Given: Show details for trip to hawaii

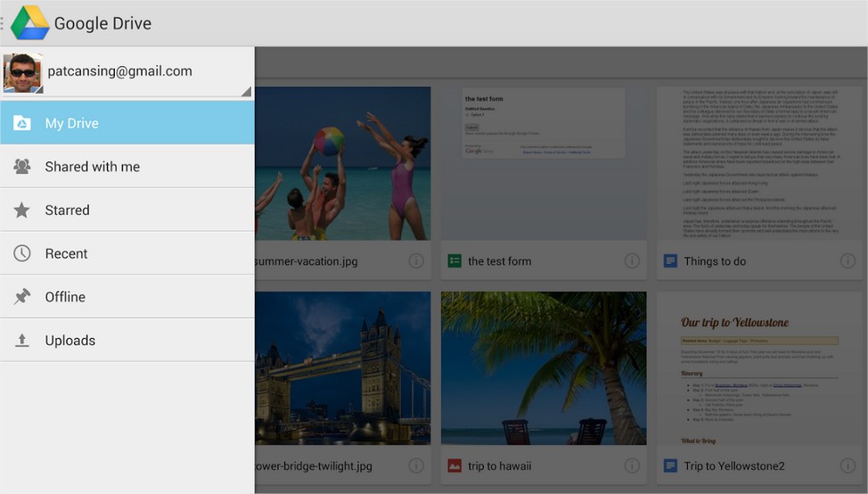Looking at the screenshot, I should [632, 465].
